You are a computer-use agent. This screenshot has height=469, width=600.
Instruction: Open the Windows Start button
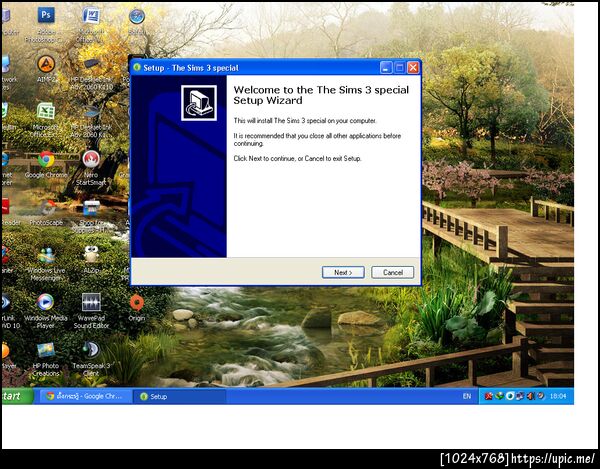17,396
